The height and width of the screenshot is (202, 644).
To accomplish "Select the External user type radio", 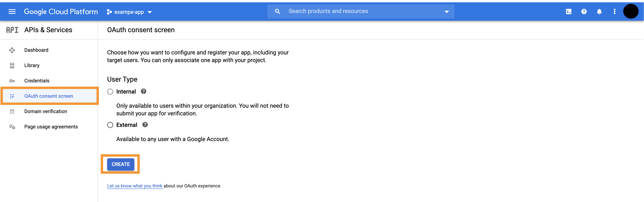I will click(110, 125).
